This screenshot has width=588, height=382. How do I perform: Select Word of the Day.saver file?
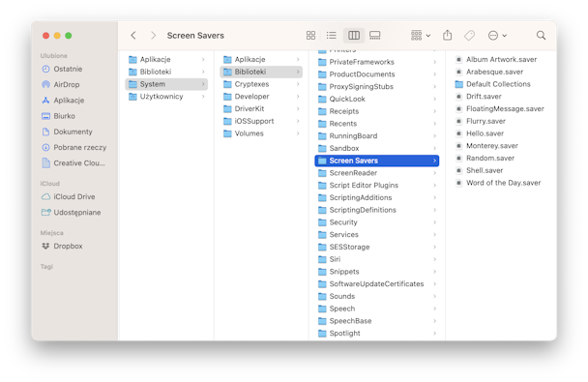(x=498, y=184)
